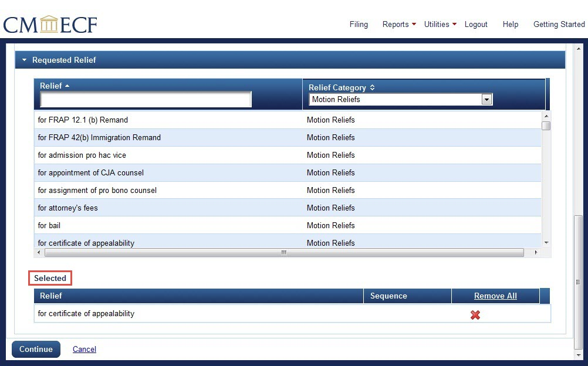
Task: Open the Help page
Action: (511, 25)
